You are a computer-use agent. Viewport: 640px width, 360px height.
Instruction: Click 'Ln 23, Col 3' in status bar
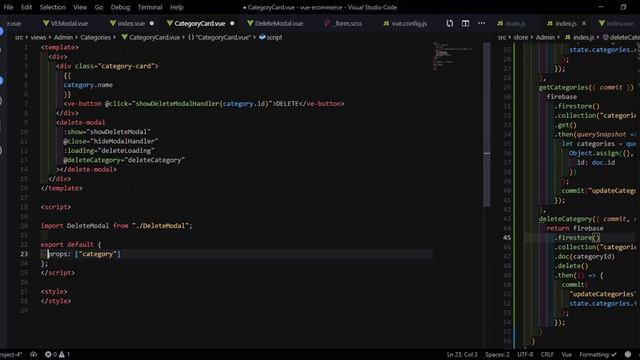coord(462,354)
